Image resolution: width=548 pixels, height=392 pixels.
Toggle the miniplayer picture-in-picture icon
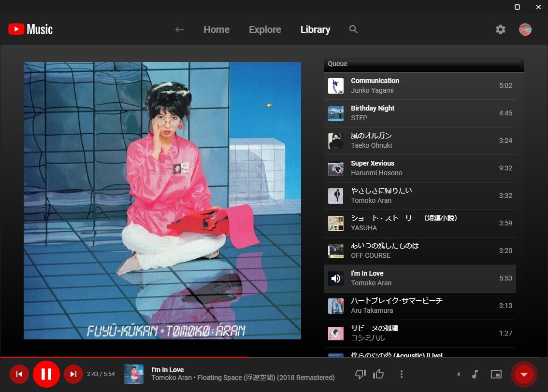[496, 374]
